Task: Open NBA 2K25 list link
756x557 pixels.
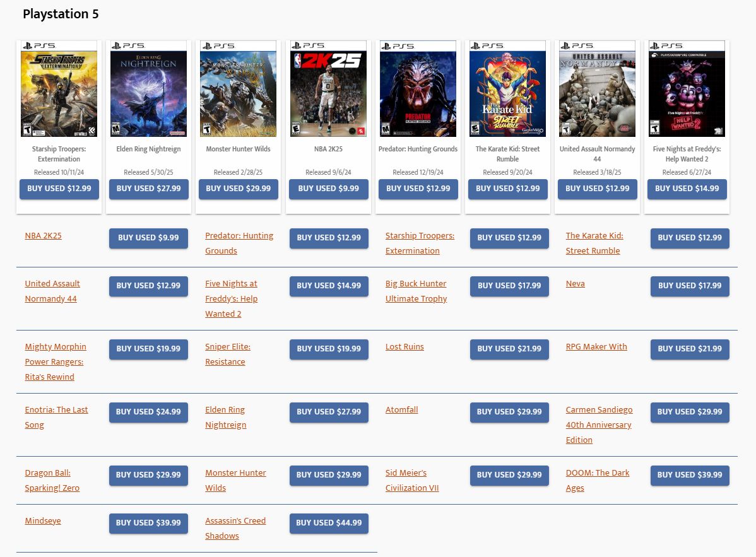Action: 44,236
